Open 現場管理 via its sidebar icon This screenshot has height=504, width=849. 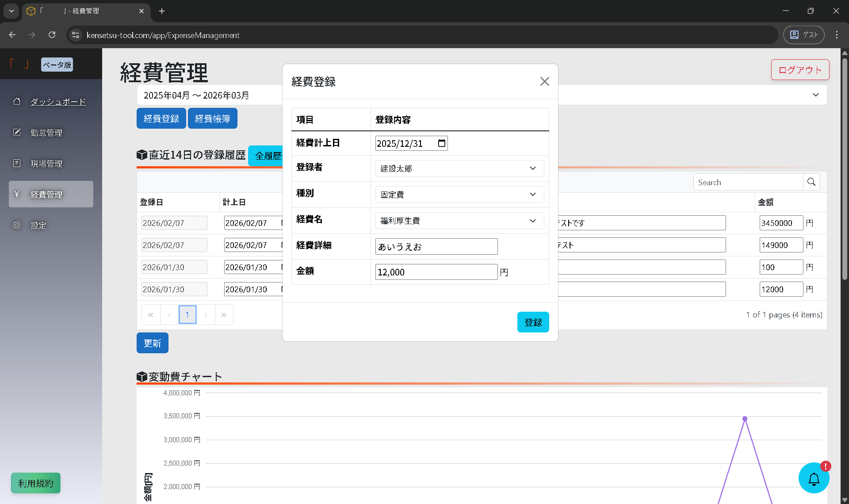pos(17,163)
